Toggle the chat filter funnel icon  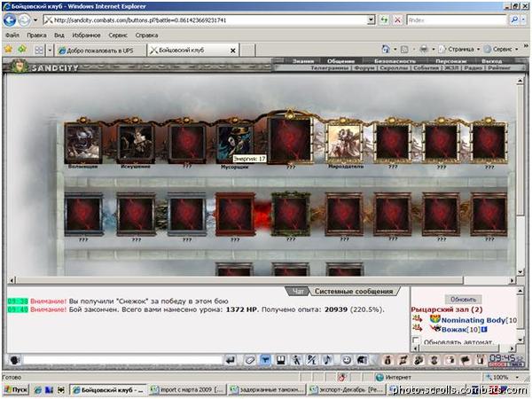(x=265, y=360)
